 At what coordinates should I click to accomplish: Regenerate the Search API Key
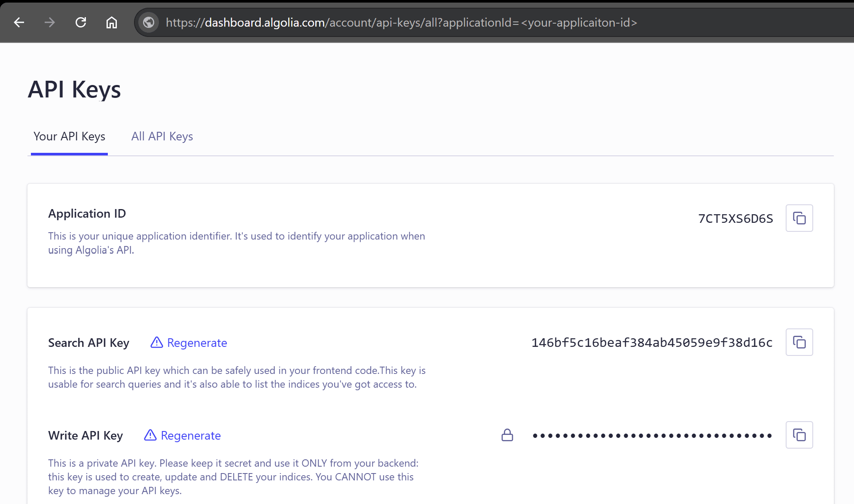[x=198, y=342]
